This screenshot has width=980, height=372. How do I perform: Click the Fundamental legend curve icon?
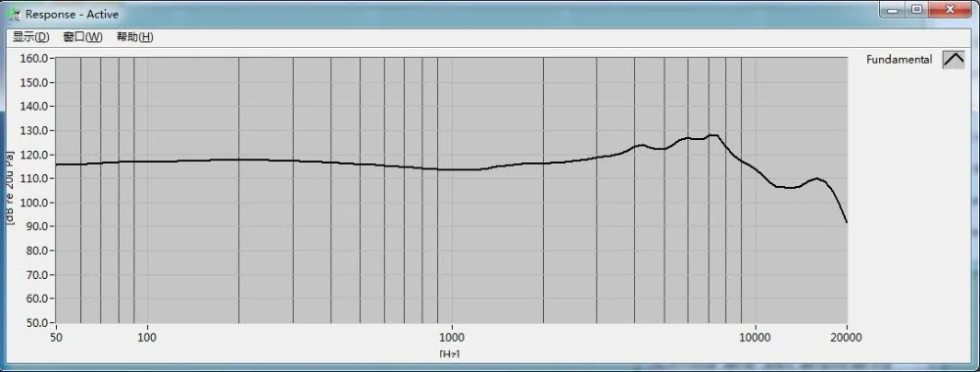pos(954,60)
